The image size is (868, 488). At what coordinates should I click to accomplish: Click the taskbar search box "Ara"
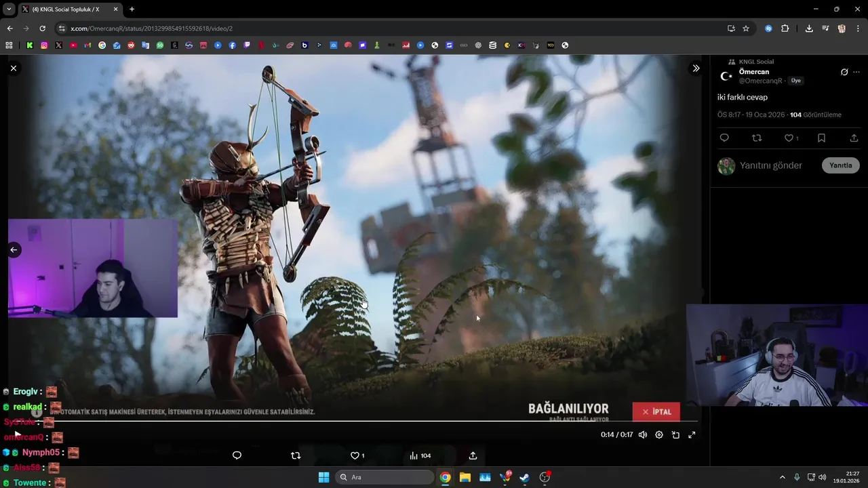(x=384, y=477)
